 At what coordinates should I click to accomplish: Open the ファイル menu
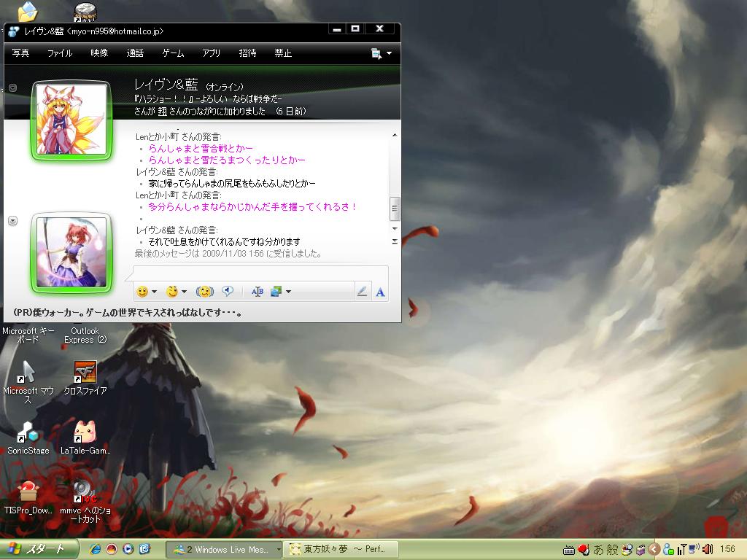[x=60, y=53]
